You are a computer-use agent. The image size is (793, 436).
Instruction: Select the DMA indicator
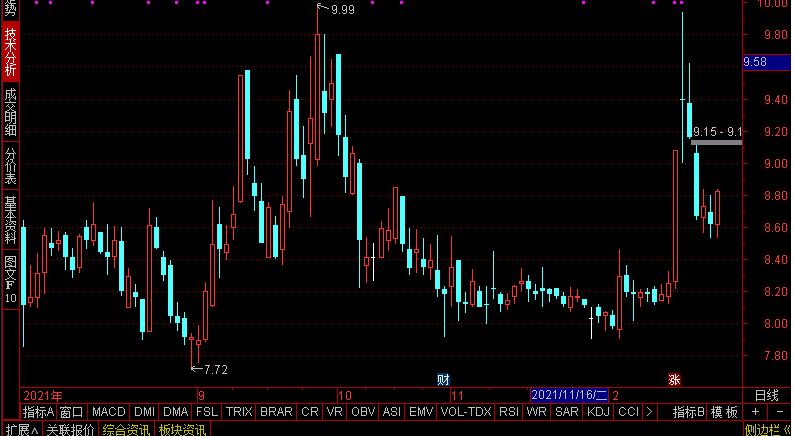tap(175, 412)
